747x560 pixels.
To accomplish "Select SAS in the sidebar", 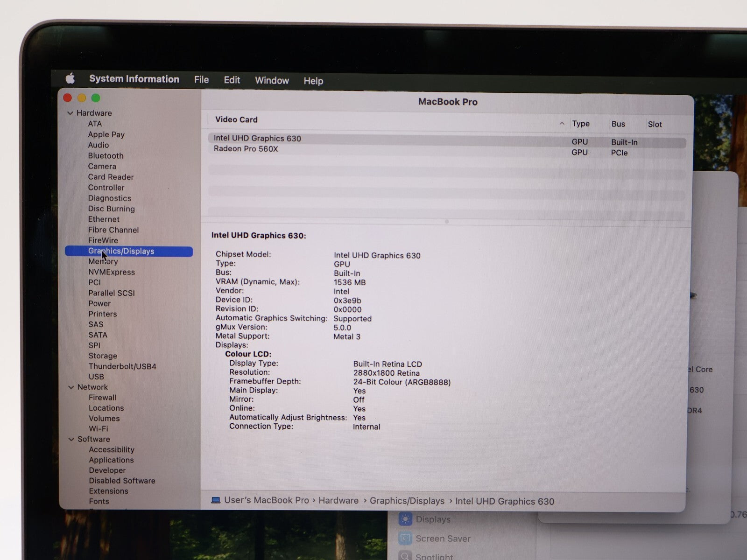I will 96,324.
